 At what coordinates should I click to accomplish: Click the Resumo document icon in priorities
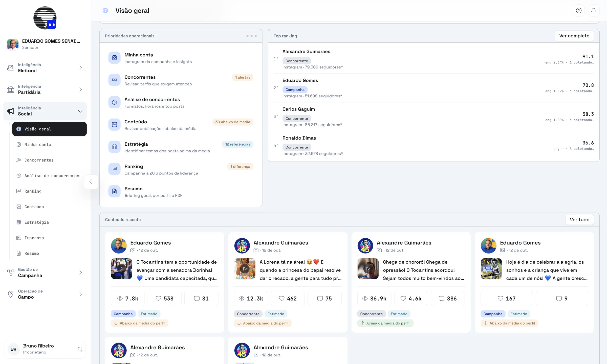[x=114, y=191]
